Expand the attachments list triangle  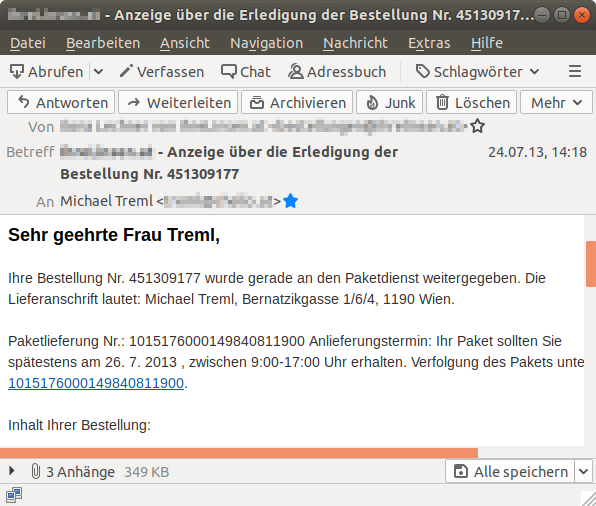tap(12, 471)
